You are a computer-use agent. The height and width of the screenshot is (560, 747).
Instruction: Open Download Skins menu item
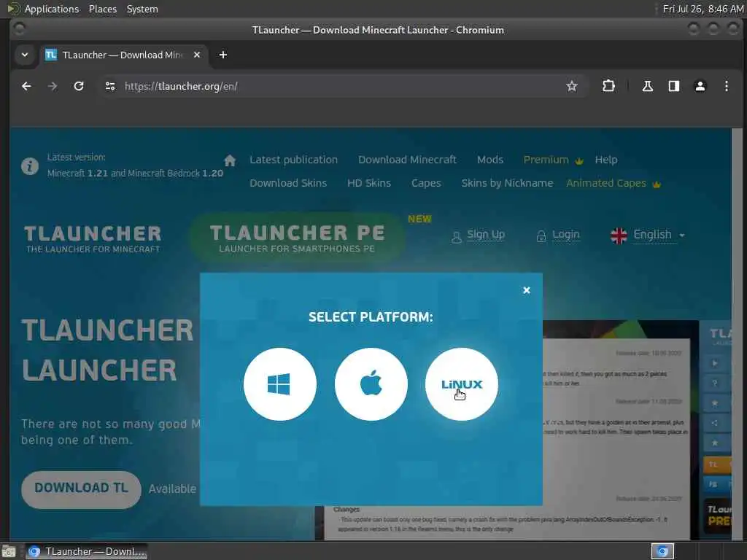tap(288, 183)
